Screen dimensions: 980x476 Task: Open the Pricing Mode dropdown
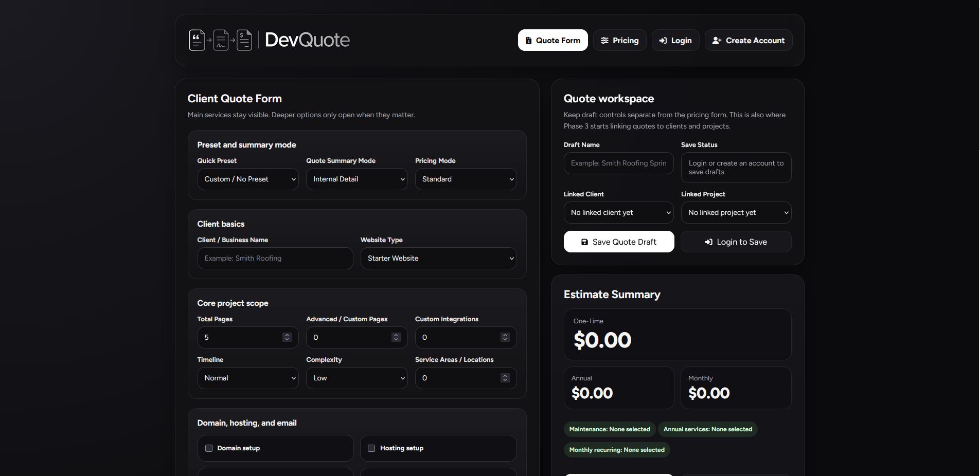466,179
